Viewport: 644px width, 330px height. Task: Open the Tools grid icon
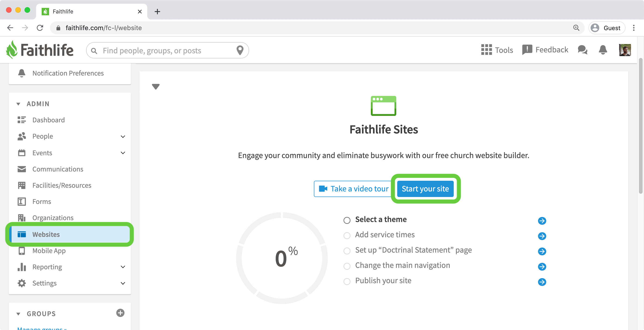click(486, 50)
